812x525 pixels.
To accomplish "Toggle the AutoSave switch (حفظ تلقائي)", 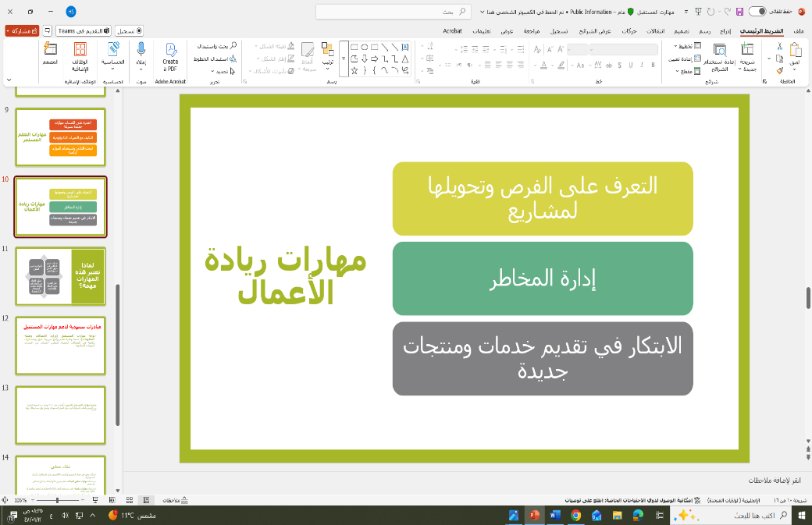I will pyautogui.click(x=757, y=12).
